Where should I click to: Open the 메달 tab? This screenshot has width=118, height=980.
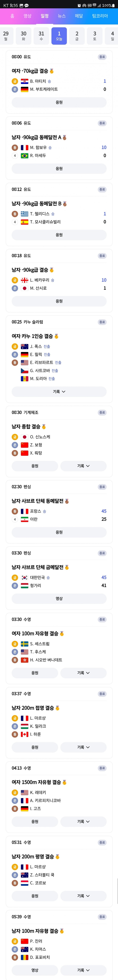[x=79, y=16]
